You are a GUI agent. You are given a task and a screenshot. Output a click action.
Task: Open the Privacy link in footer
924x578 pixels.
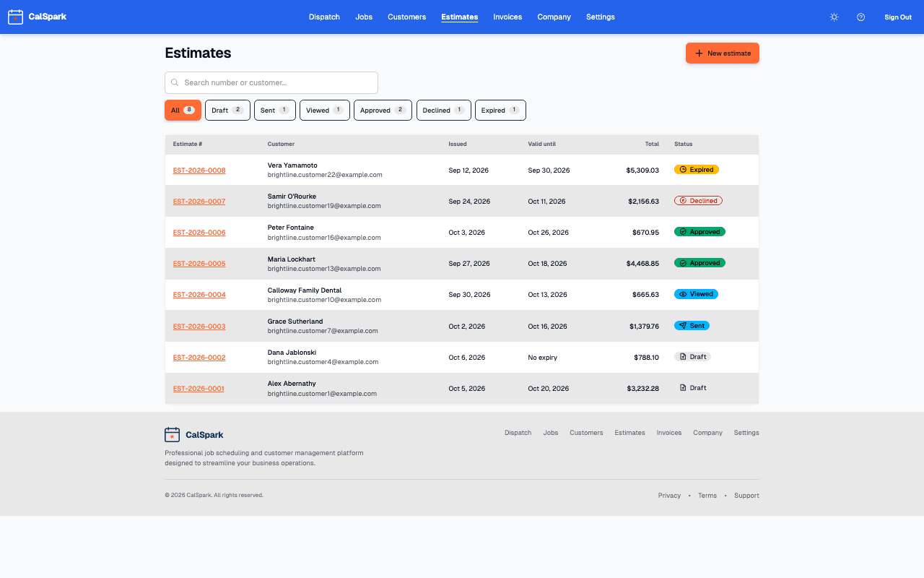[x=669, y=496]
